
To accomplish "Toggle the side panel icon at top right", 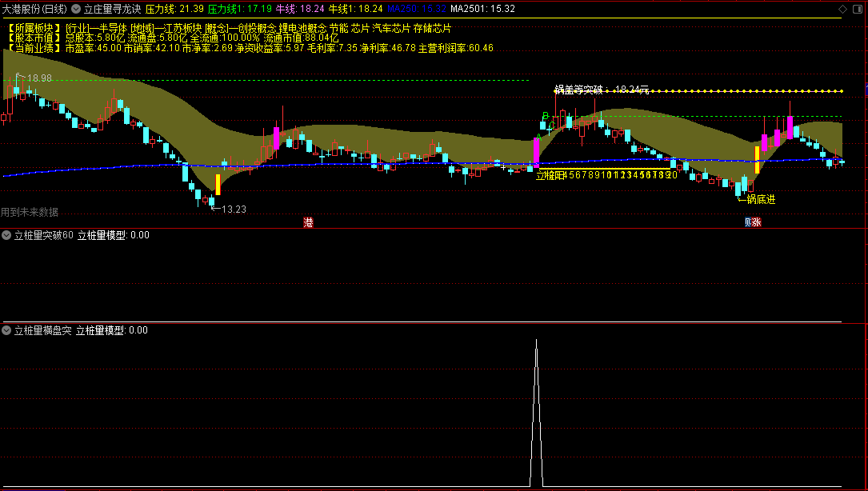I will pyautogui.click(x=857, y=9).
